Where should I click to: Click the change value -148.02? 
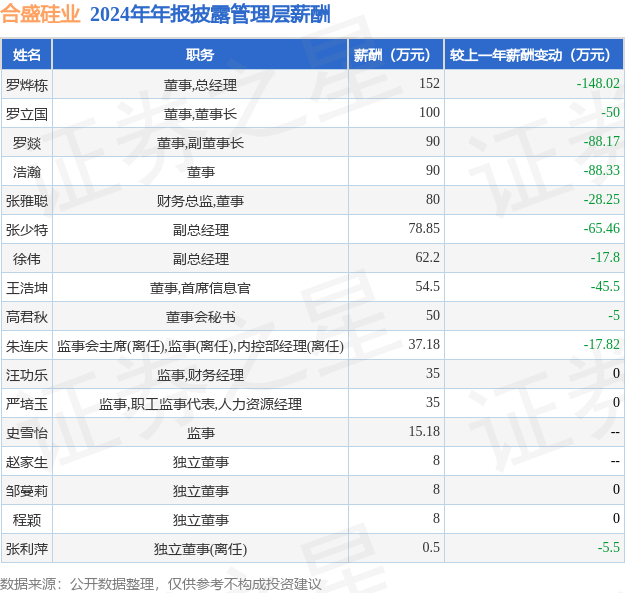coord(598,83)
